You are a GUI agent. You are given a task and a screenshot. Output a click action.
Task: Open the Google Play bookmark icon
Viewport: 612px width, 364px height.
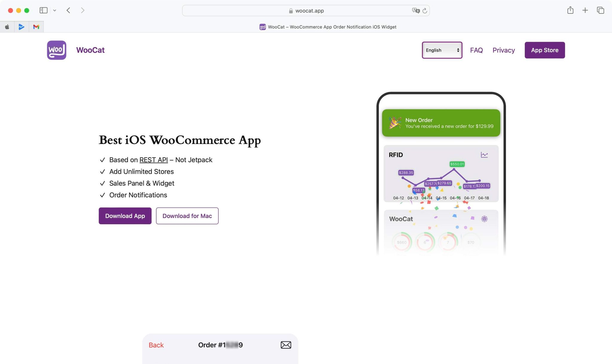coord(21,27)
